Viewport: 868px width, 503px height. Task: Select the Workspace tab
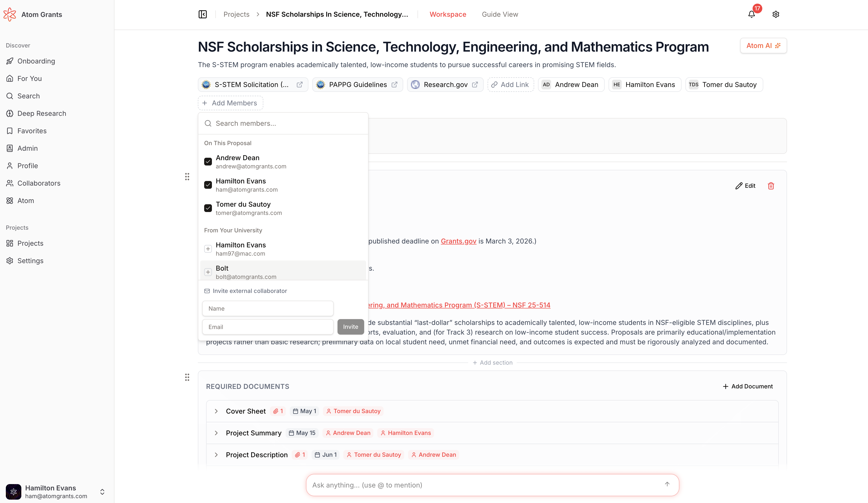pyautogui.click(x=447, y=15)
